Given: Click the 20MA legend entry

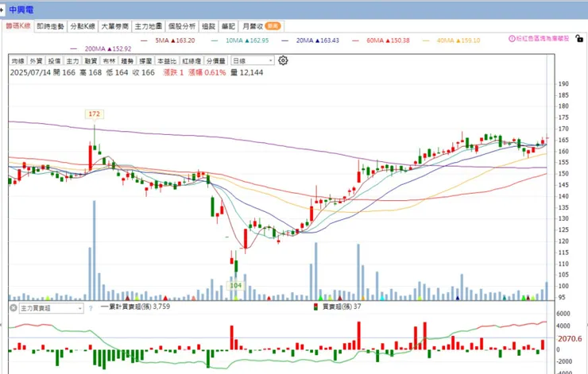Looking at the screenshot, I should 311,40.
